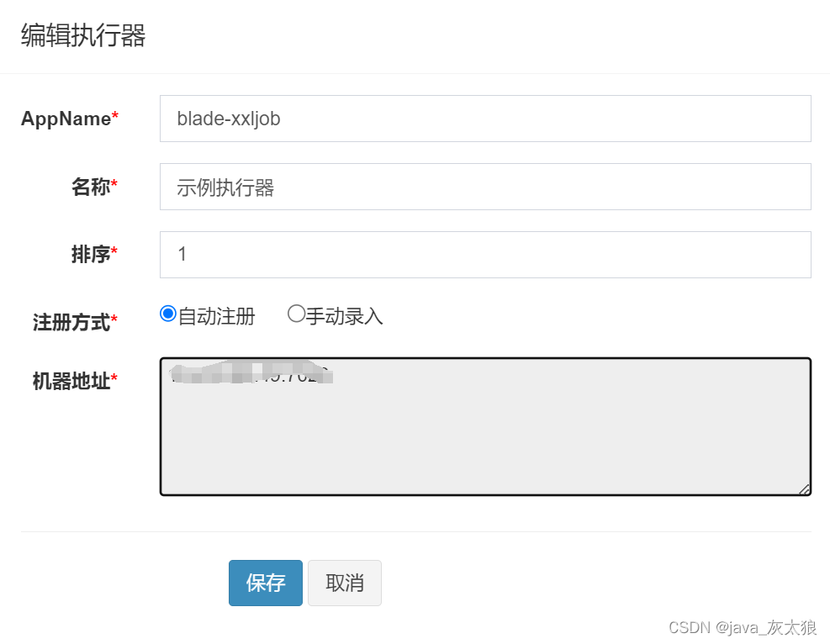Screen dimensions: 830x644
Task: Click 取消 to cancel editing
Action: pos(345,583)
